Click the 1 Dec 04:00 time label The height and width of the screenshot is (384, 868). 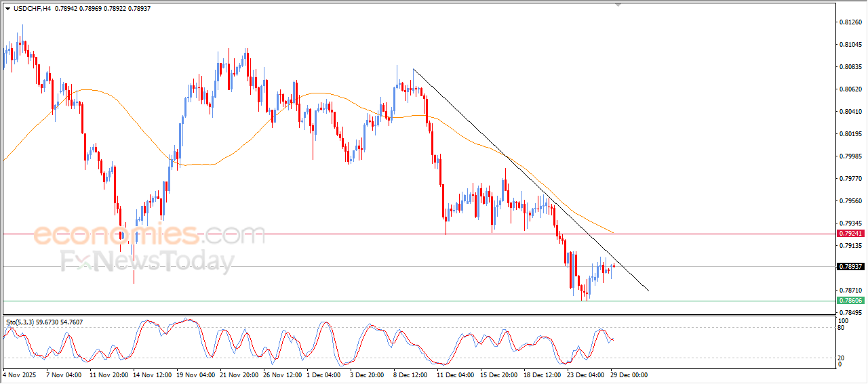point(323,375)
